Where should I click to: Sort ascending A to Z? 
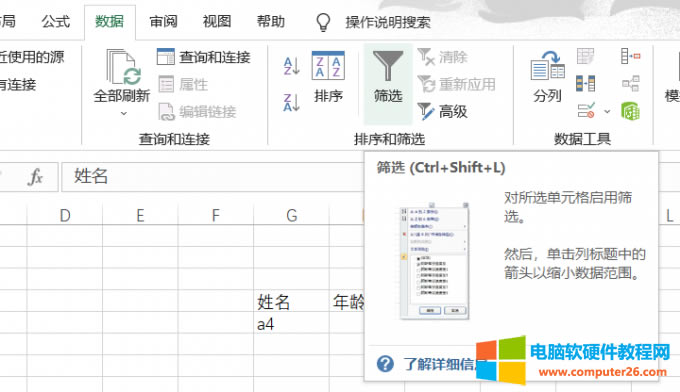click(x=291, y=66)
